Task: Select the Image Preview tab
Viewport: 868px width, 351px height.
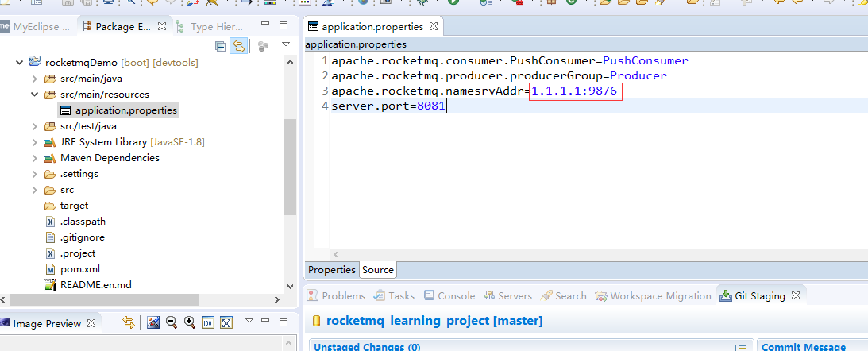Action: [x=47, y=323]
